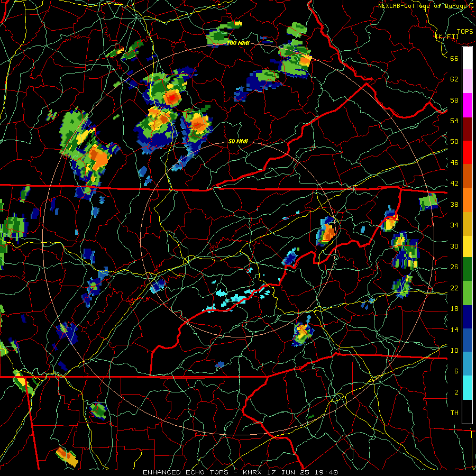476x476 pixels.
Task: Click the magenta swatch in the legend
Action: [467, 105]
